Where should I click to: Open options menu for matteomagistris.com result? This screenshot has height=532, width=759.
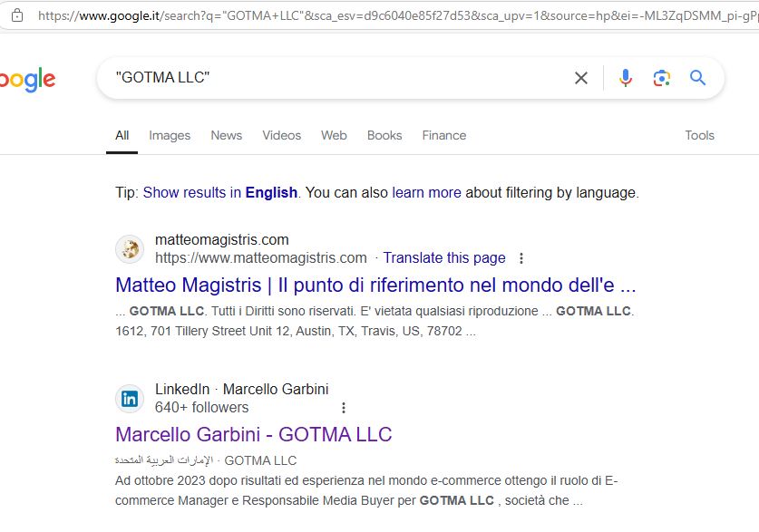(521, 258)
